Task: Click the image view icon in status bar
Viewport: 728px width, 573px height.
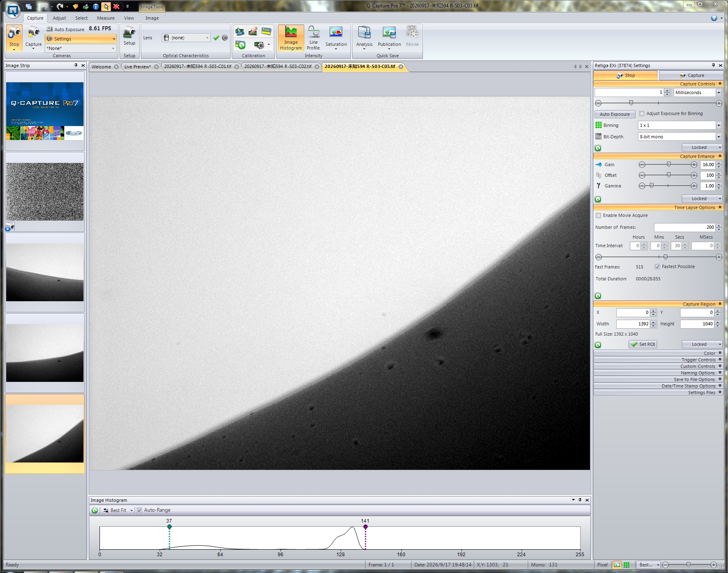Action: [617, 565]
